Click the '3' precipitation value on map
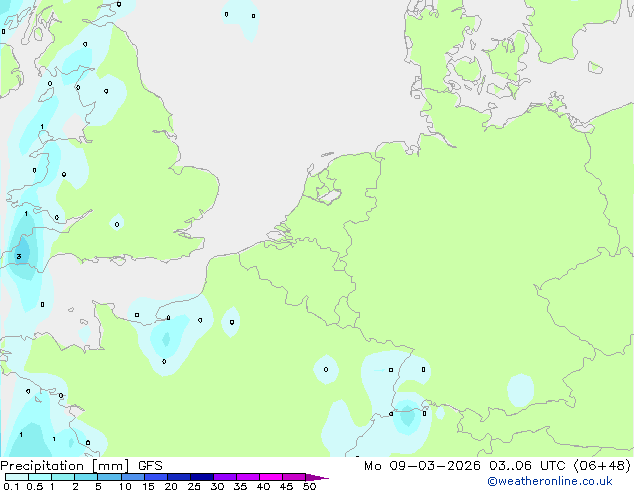Image resolution: width=634 pixels, height=490 pixels. click(x=19, y=256)
